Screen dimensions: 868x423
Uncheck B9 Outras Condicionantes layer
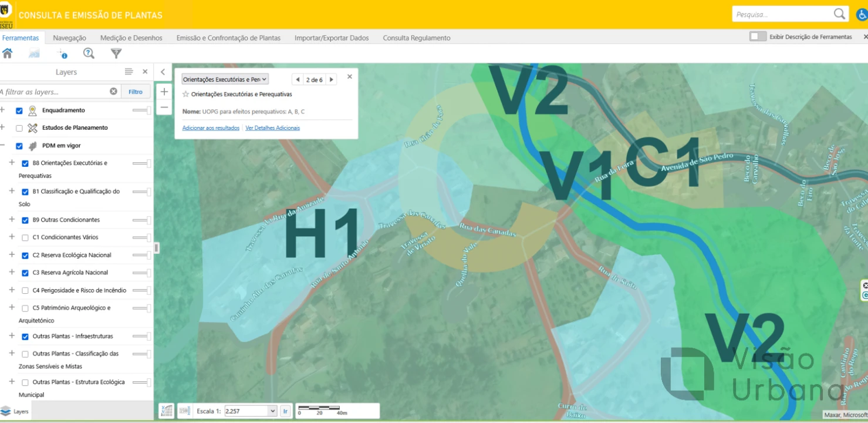pyautogui.click(x=25, y=220)
